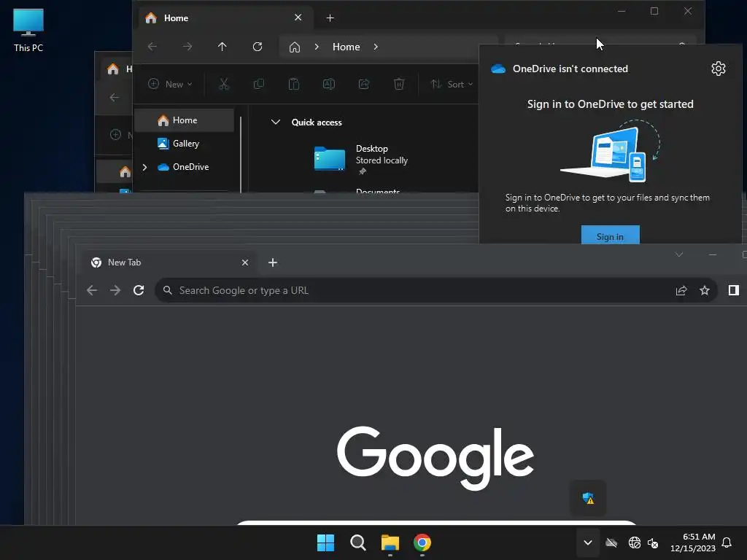Screen dimensions: 747x560
Task: Share this page icon in Chrome
Action: click(x=681, y=290)
